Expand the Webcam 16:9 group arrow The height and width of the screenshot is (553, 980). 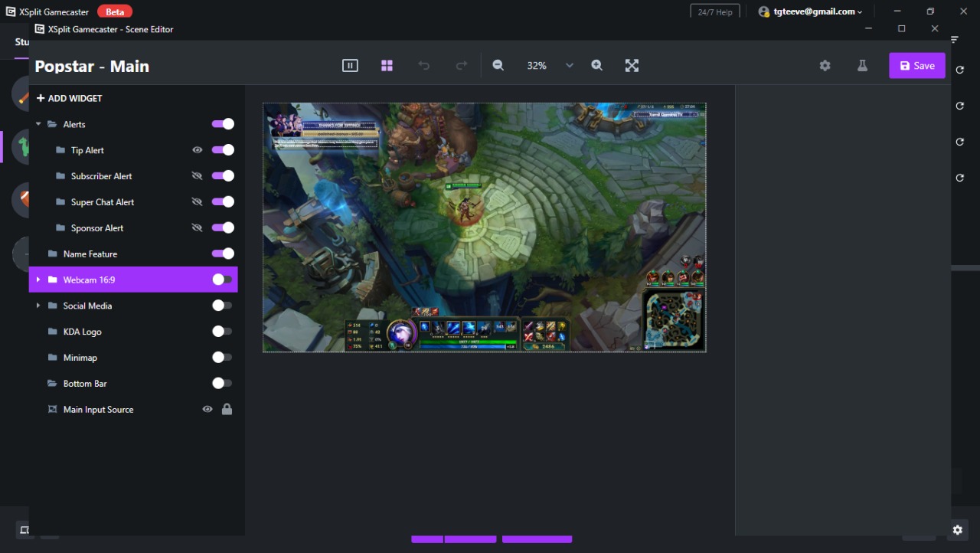38,280
